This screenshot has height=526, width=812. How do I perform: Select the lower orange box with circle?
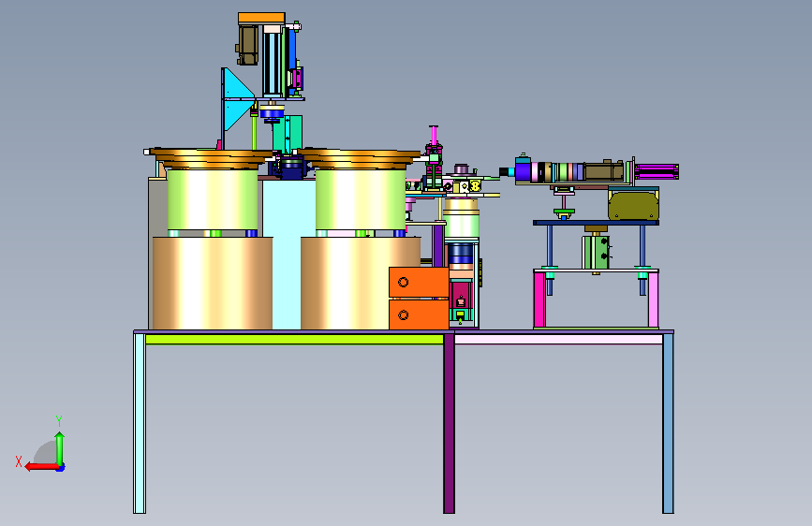(419, 314)
